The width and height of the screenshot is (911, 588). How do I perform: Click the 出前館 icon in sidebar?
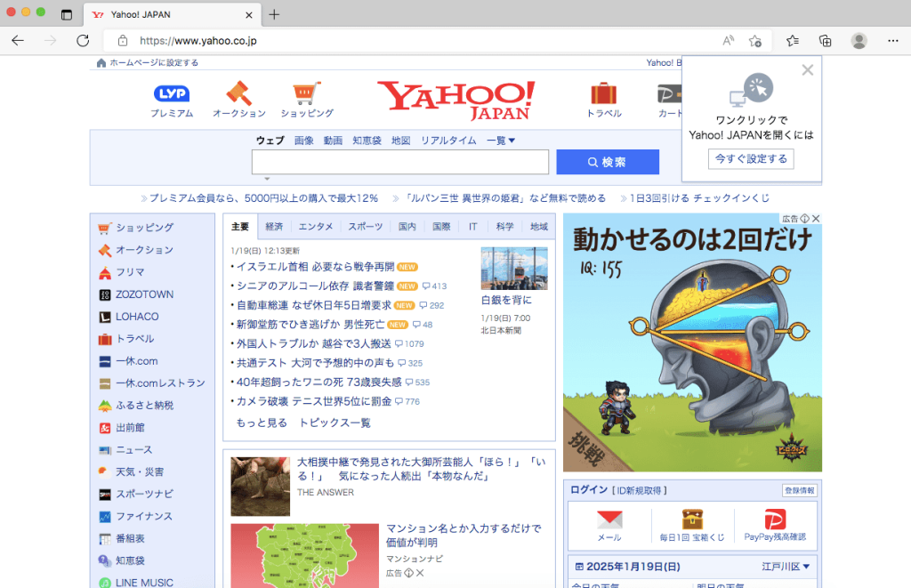click(105, 428)
